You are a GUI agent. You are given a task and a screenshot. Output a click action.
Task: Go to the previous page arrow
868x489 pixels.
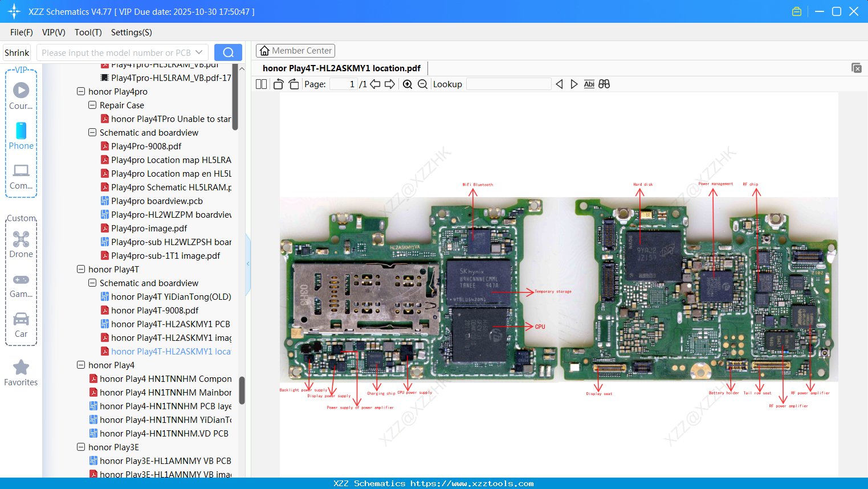pyautogui.click(x=375, y=84)
